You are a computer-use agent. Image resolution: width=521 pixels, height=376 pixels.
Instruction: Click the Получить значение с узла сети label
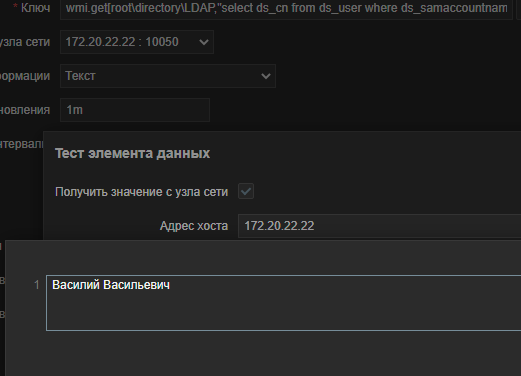tap(141, 192)
